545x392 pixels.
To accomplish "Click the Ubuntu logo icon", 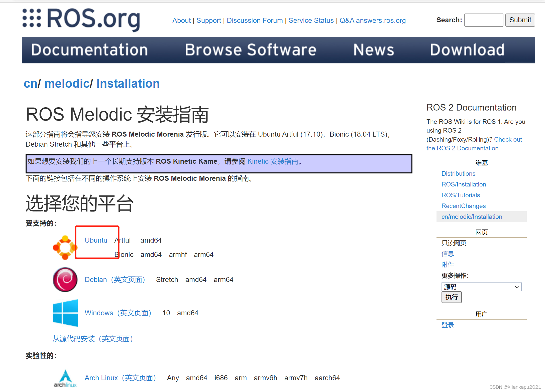I will [x=65, y=247].
